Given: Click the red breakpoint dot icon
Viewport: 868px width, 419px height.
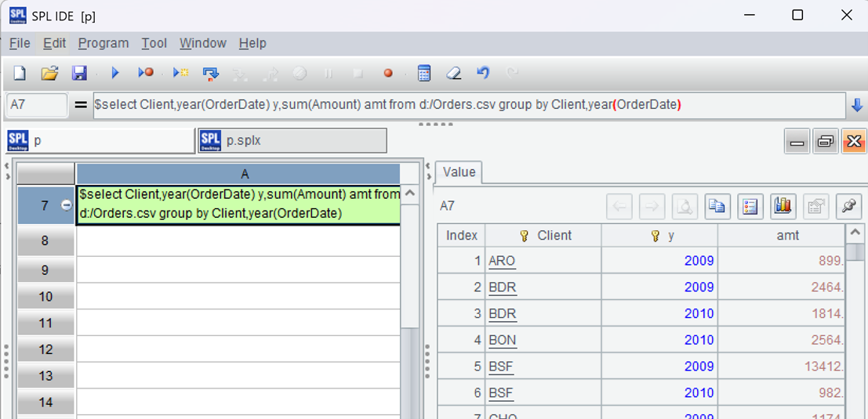Looking at the screenshot, I should click(x=387, y=73).
